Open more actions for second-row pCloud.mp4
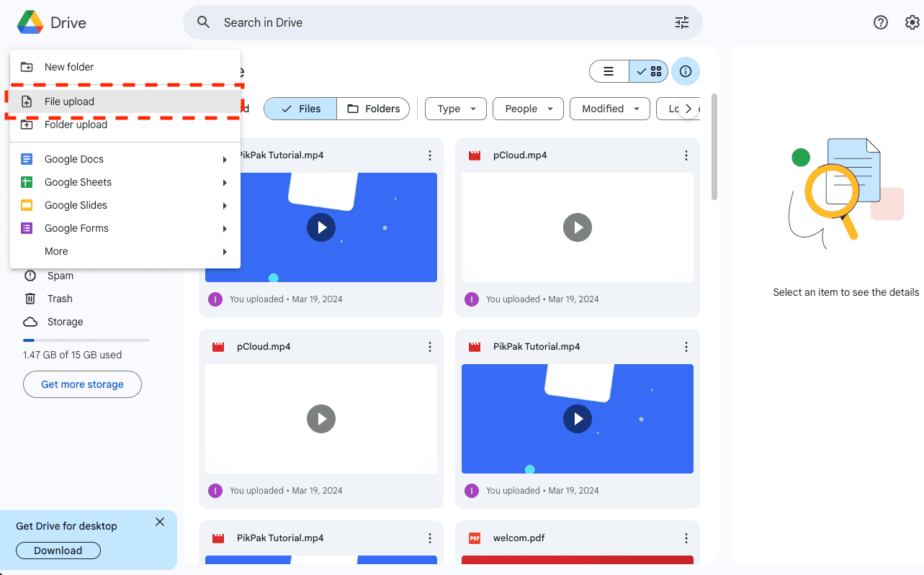Viewport: 924px width, 575px height. click(x=430, y=347)
